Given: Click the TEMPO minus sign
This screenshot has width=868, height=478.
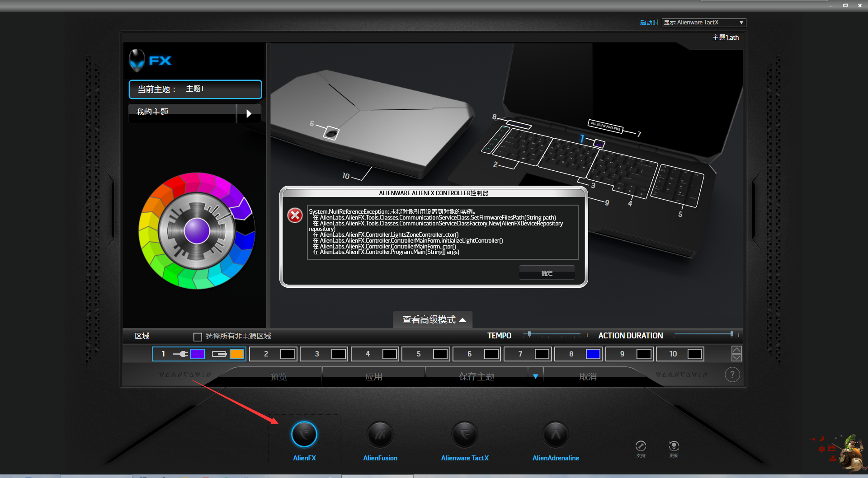Looking at the screenshot, I should 518,335.
